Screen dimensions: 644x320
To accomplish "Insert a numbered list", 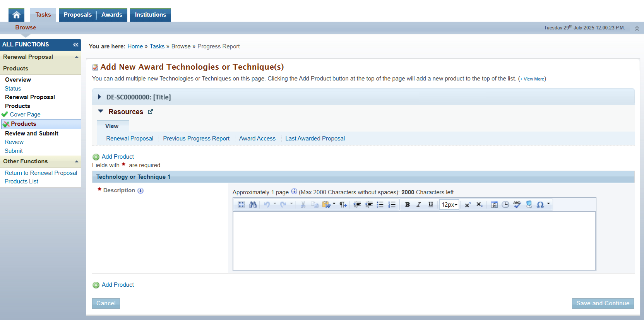I will coord(392,205).
